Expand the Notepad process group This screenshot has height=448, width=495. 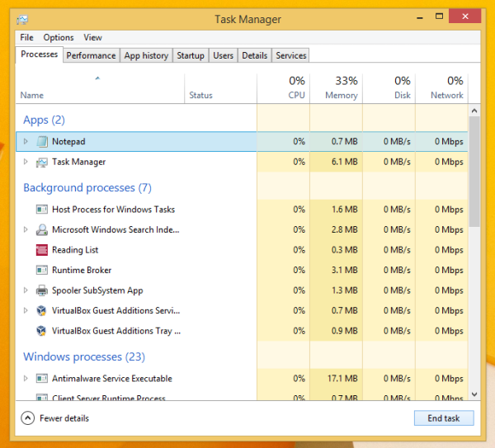26,141
